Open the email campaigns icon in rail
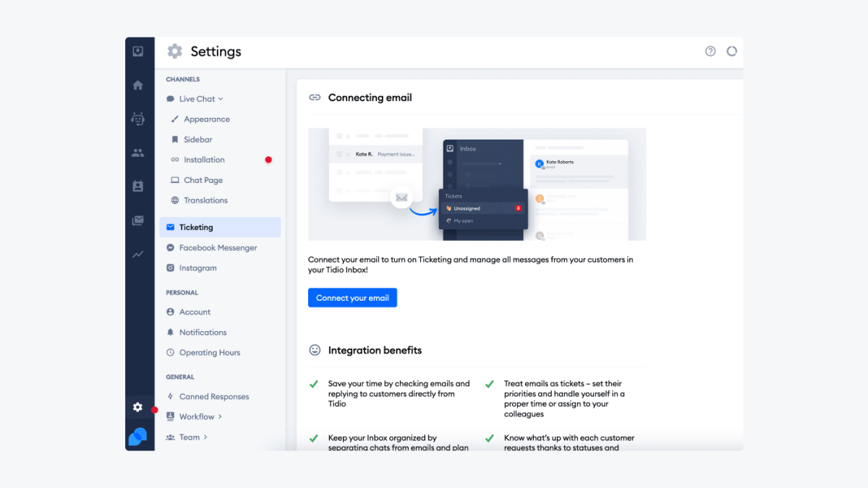 (x=137, y=221)
